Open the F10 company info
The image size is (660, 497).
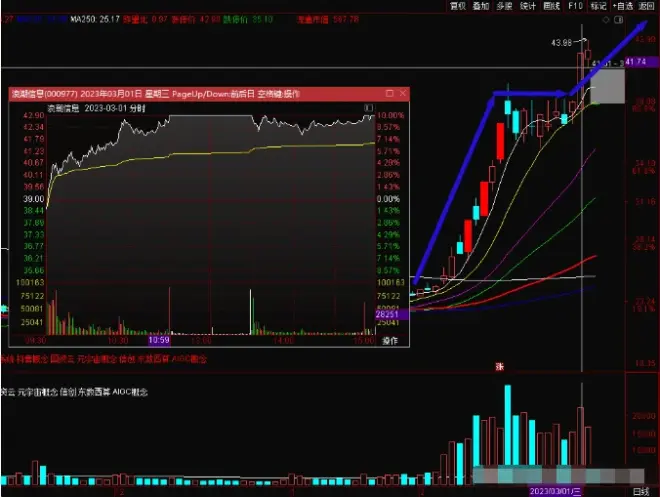(x=575, y=5)
